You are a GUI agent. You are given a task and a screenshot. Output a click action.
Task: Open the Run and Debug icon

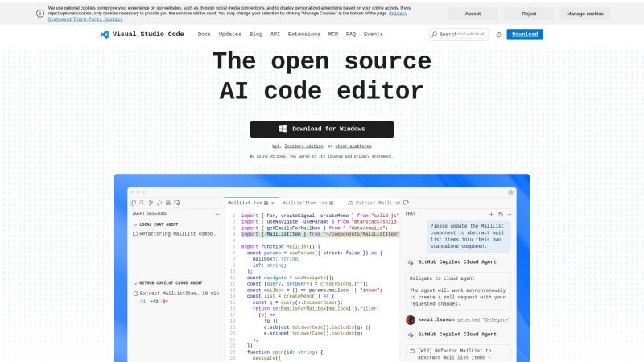point(159,203)
